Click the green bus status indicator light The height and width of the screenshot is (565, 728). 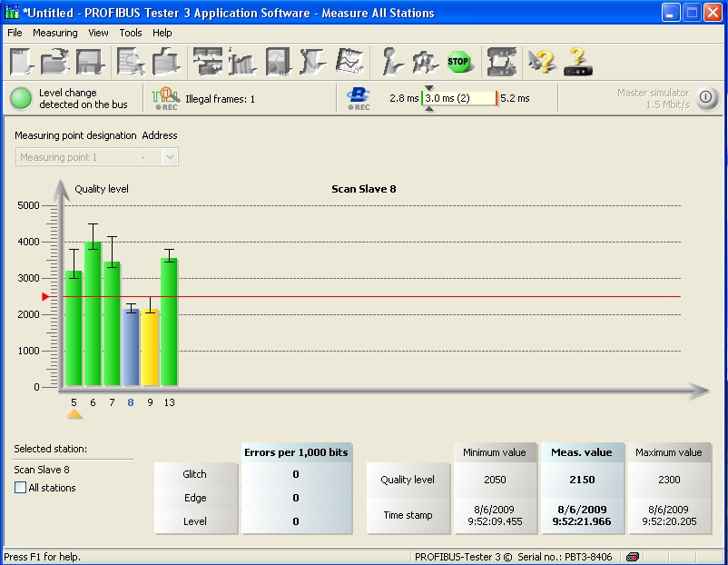(x=21, y=98)
